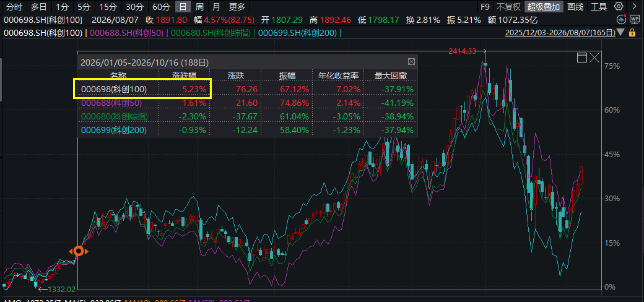Select the 60分 period tab

coord(160,6)
